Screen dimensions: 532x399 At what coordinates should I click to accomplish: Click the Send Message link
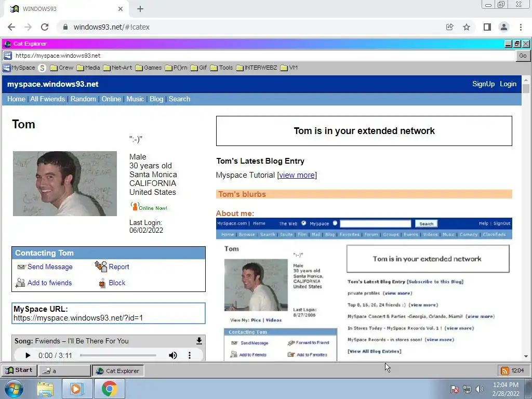tap(50, 267)
